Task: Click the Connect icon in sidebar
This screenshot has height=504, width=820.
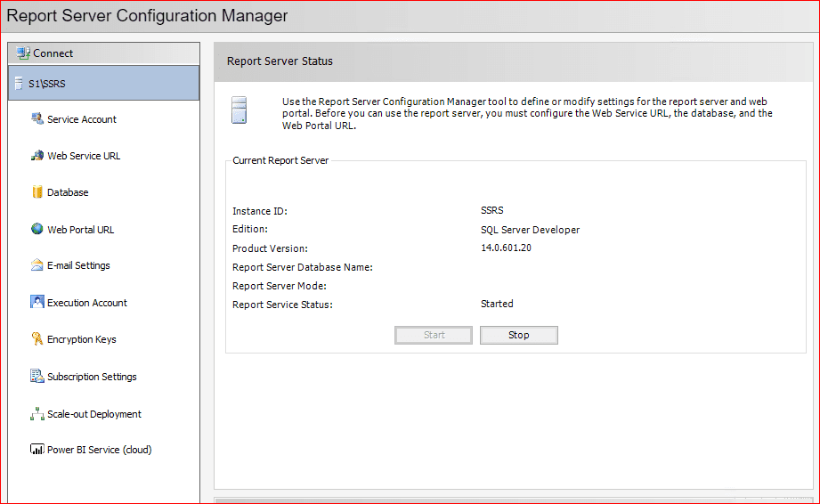Action: click(23, 53)
